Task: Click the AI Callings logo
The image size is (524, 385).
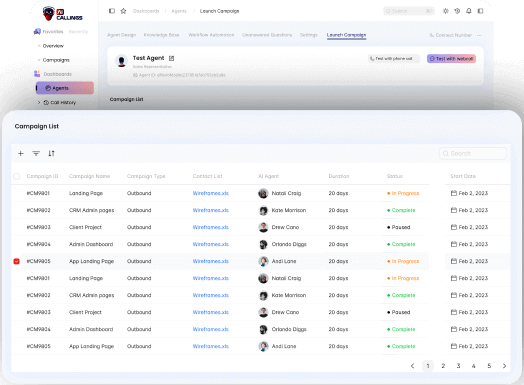Action: 62,14
